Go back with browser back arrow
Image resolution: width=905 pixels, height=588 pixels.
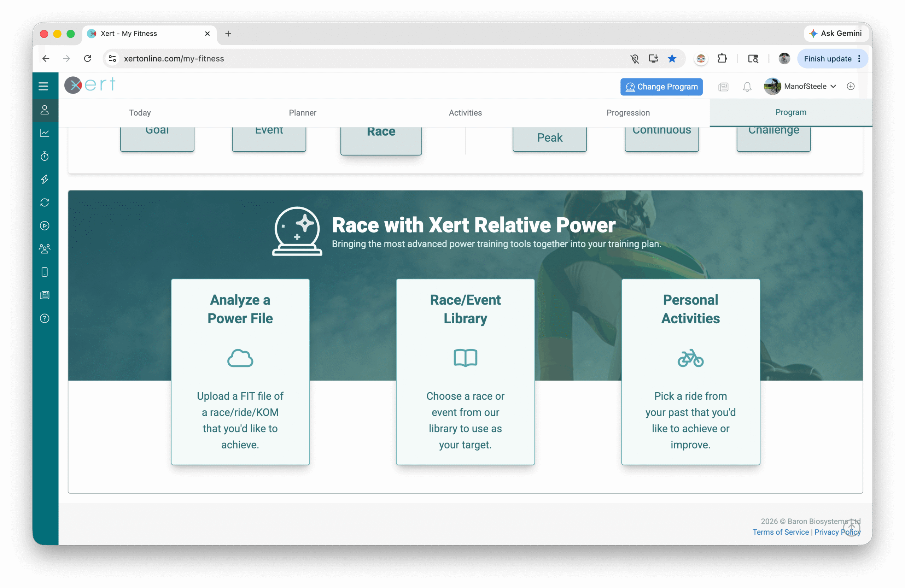(x=46, y=59)
